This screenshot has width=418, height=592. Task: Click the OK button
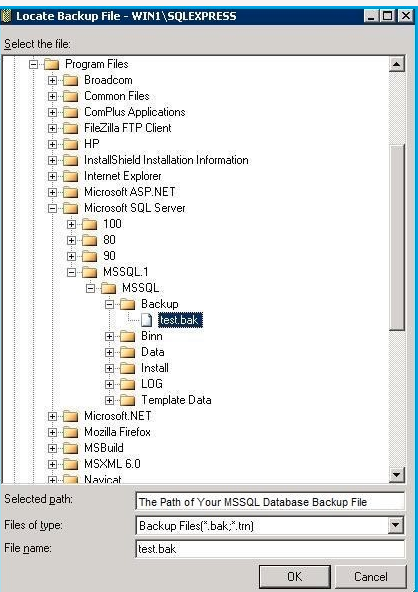point(295,577)
